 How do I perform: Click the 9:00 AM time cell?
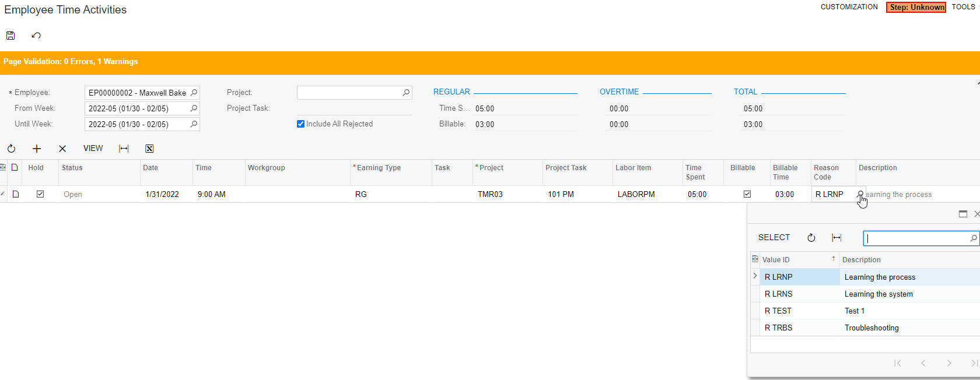click(219, 194)
